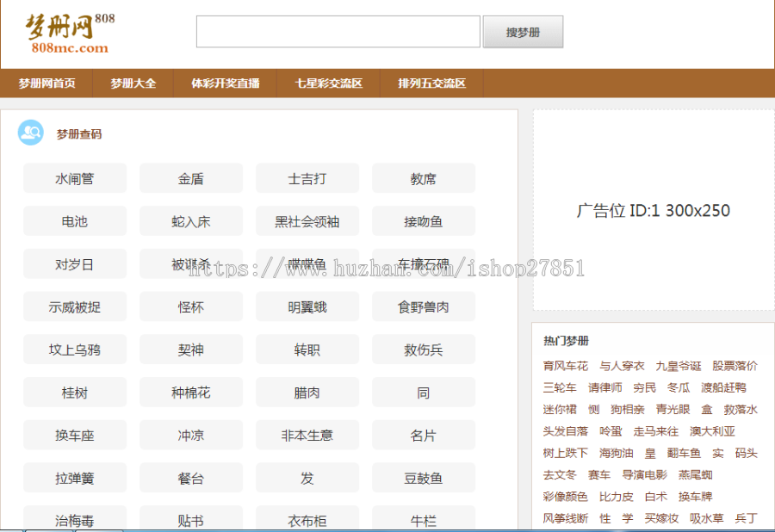Image resolution: width=775 pixels, height=532 pixels.
Task: Click the 300x250 advertisement placeholder
Action: [653, 210]
